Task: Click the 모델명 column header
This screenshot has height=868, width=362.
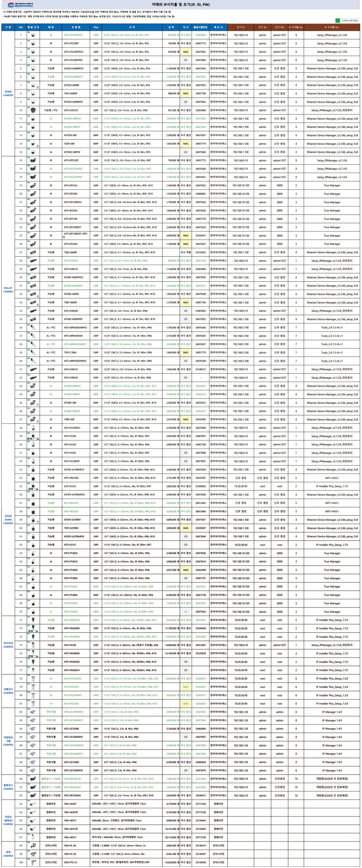Action: [x=76, y=27]
